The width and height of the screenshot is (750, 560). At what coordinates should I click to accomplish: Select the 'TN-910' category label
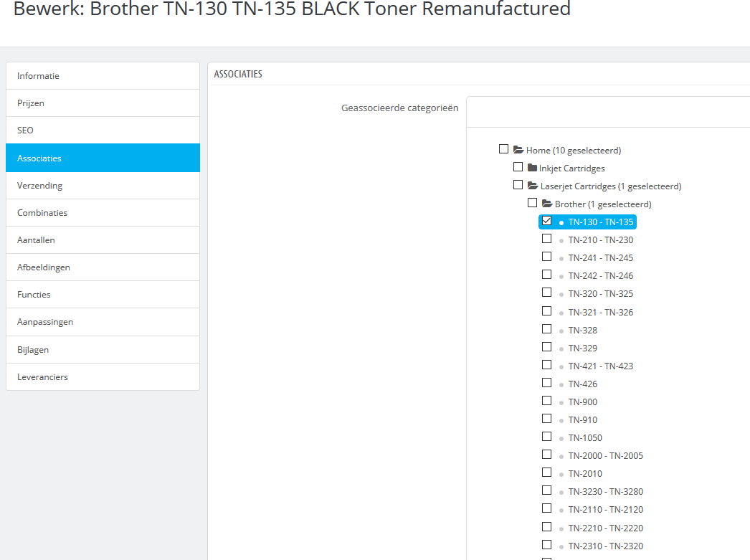click(x=583, y=420)
